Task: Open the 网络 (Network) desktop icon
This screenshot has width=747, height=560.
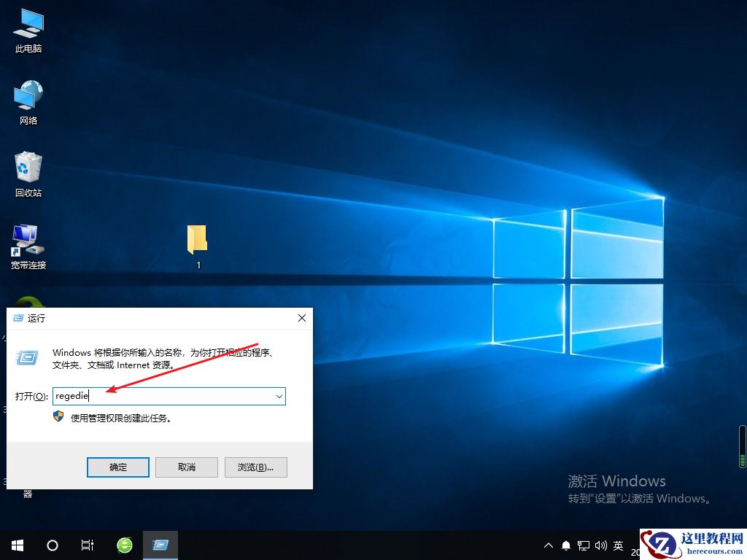Action: click(x=27, y=97)
